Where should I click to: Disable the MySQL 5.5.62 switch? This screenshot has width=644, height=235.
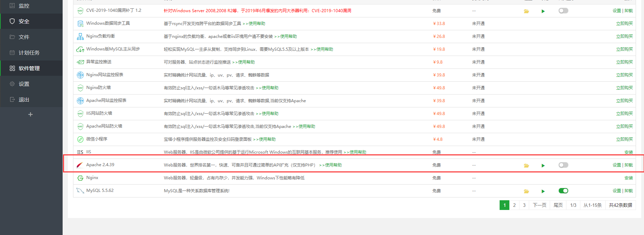coord(563,191)
